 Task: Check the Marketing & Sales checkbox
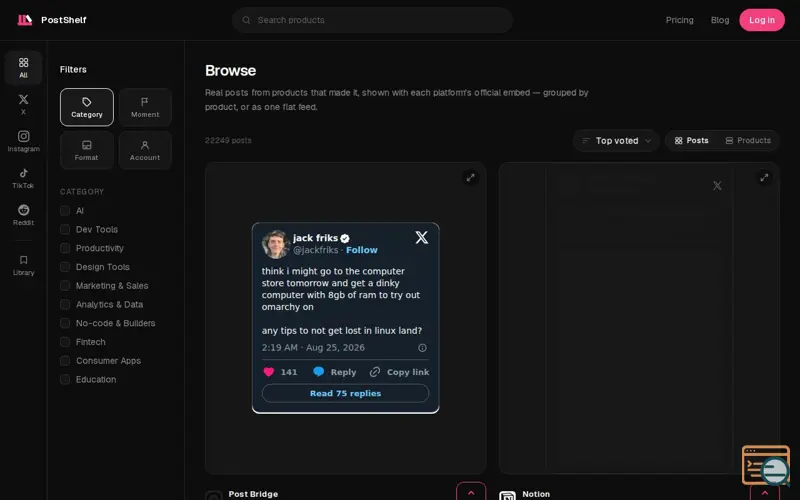65,286
